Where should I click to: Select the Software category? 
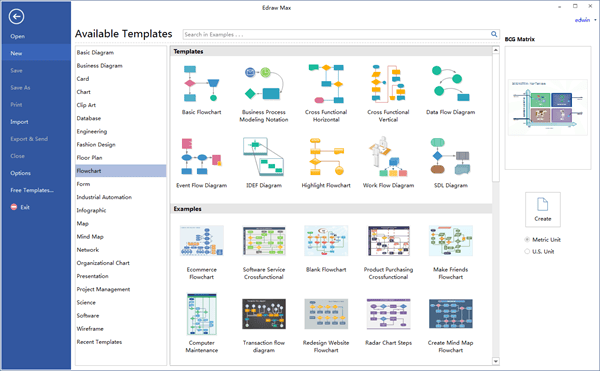[x=121, y=315]
